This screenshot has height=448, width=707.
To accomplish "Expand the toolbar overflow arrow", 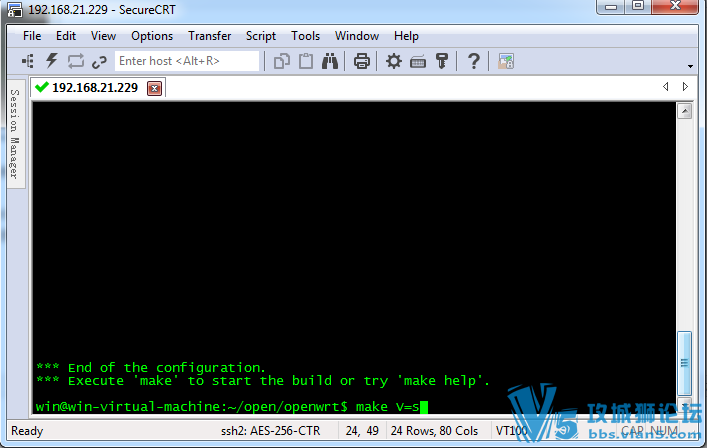I will tap(690, 67).
